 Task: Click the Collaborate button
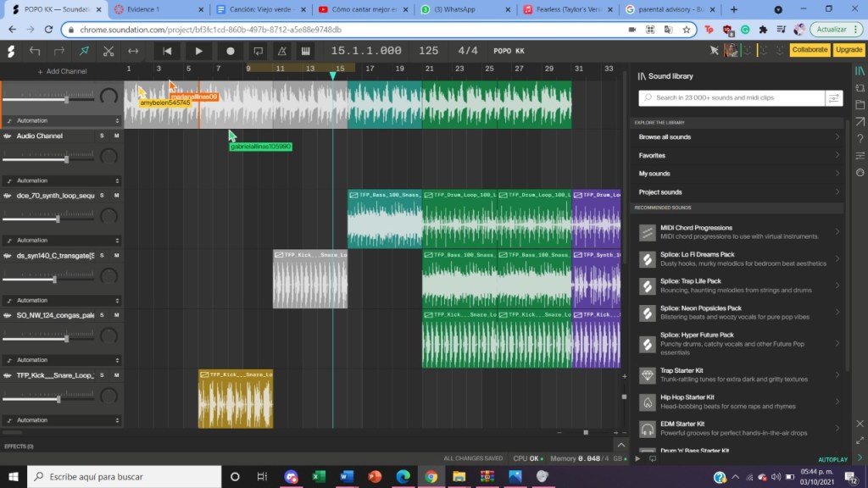[809, 50]
